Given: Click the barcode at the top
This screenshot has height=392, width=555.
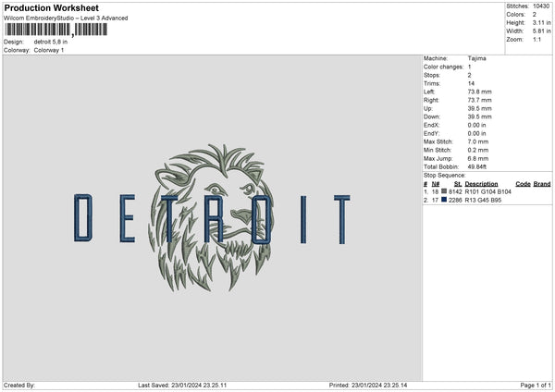Looking at the screenshot, I should coord(55,30).
